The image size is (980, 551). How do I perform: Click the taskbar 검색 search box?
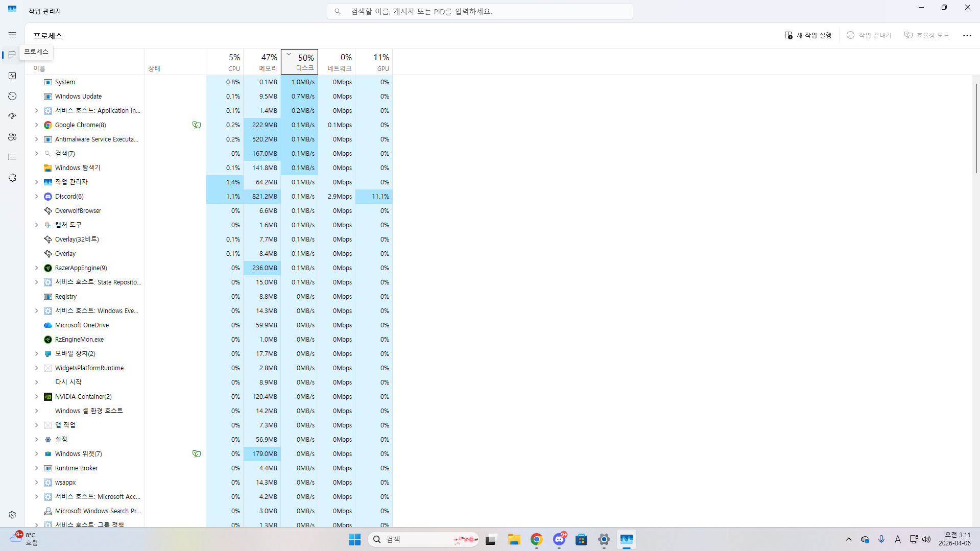[423, 539]
